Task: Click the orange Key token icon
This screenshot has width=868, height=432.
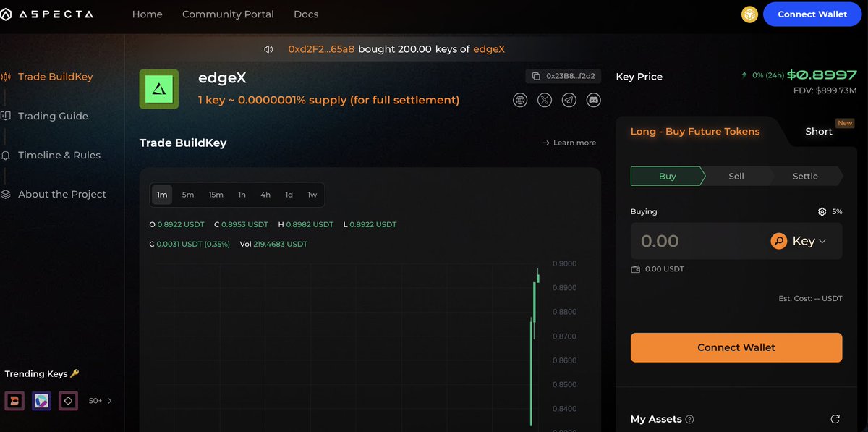Action: point(779,241)
